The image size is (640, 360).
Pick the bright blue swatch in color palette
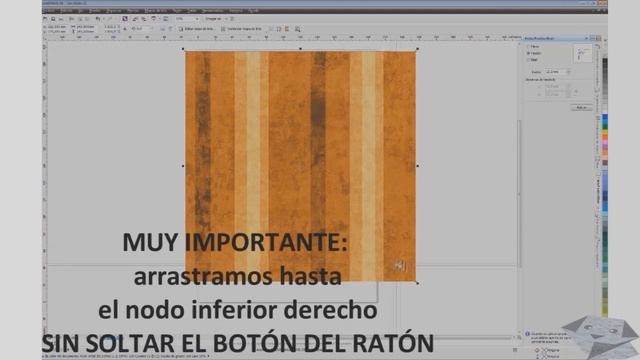[605, 118]
